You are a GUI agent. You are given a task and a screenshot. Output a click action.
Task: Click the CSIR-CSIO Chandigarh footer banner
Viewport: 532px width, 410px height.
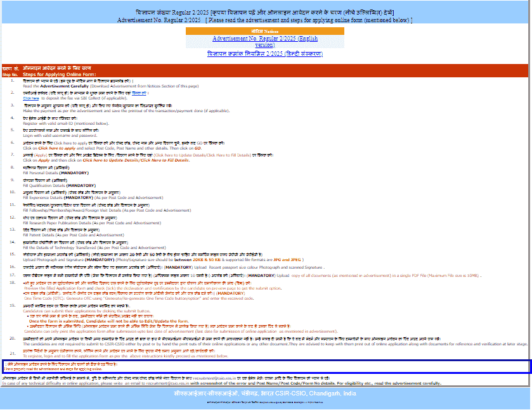(264, 394)
